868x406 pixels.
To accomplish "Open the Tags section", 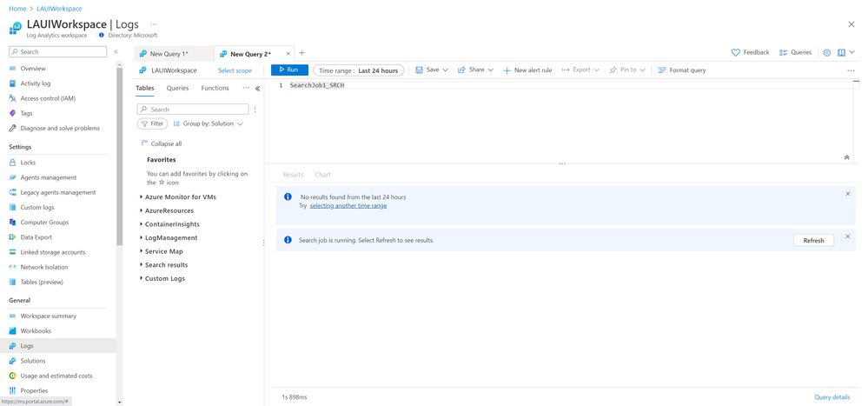I will (x=26, y=114).
